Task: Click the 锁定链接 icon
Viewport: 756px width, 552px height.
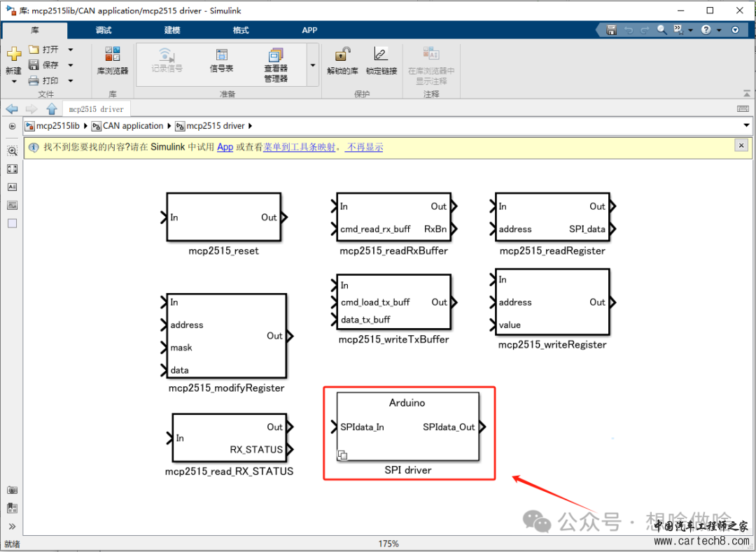Action: pos(381,54)
